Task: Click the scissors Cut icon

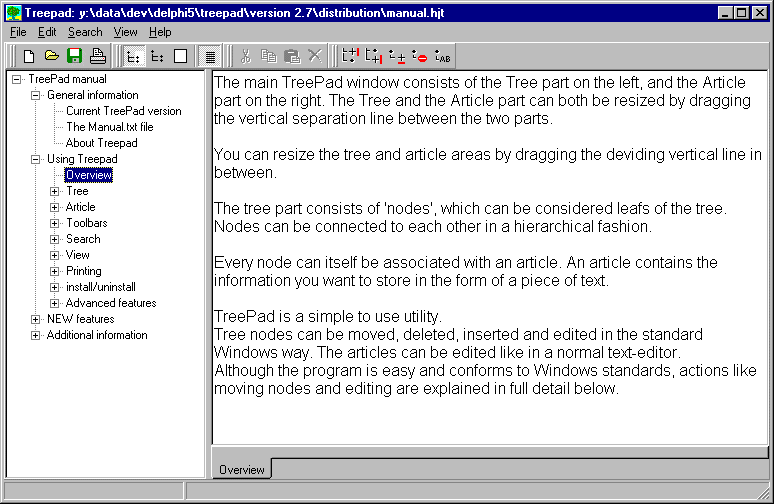Action: coord(245,56)
